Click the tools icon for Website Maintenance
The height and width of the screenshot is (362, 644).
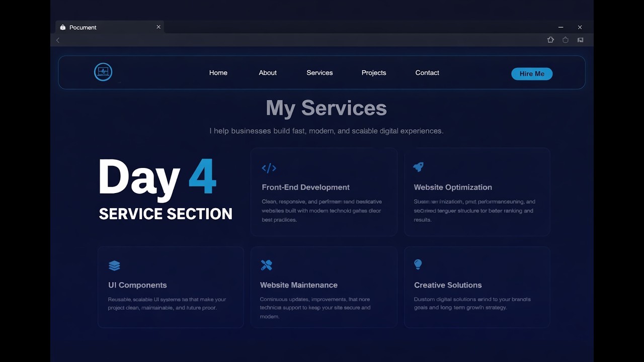tap(266, 265)
